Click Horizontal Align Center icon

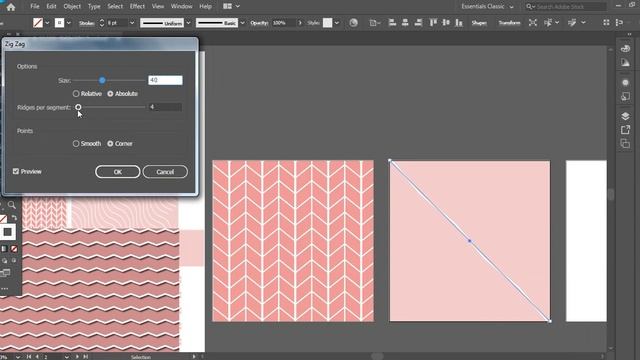click(x=405, y=23)
